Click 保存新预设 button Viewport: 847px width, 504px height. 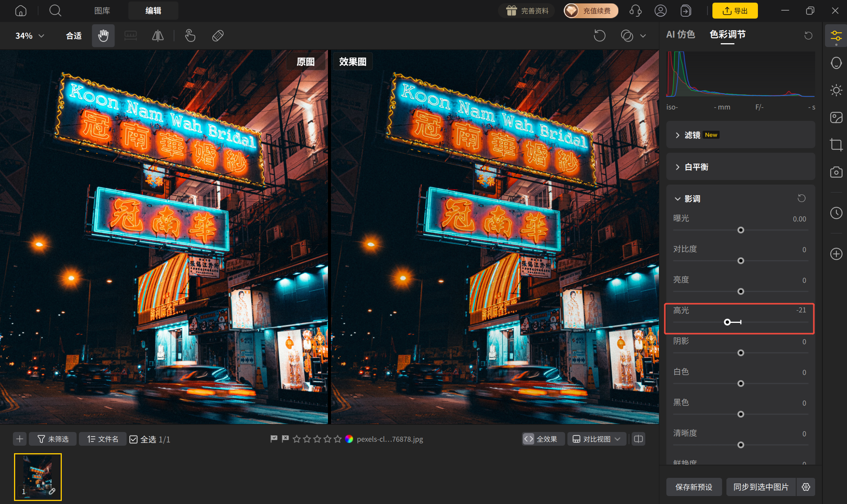694,487
